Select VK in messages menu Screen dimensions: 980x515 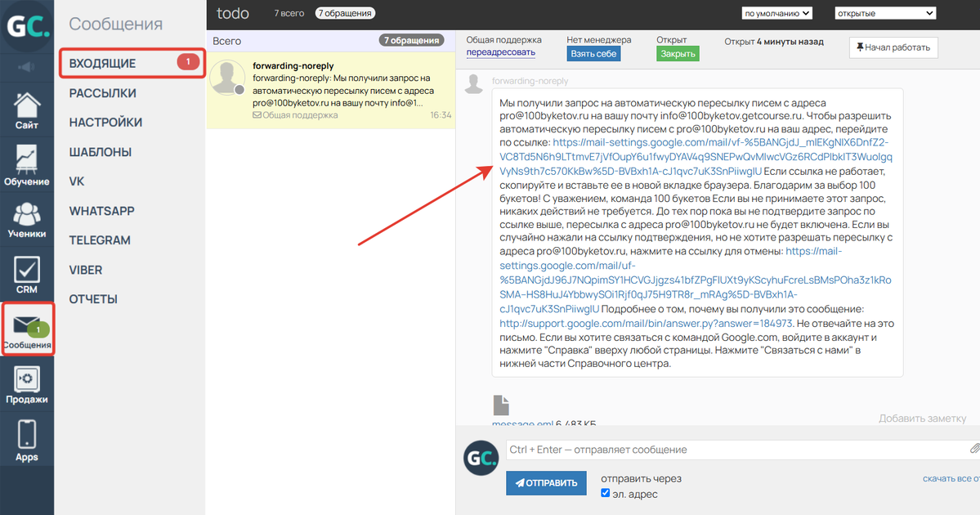point(76,181)
